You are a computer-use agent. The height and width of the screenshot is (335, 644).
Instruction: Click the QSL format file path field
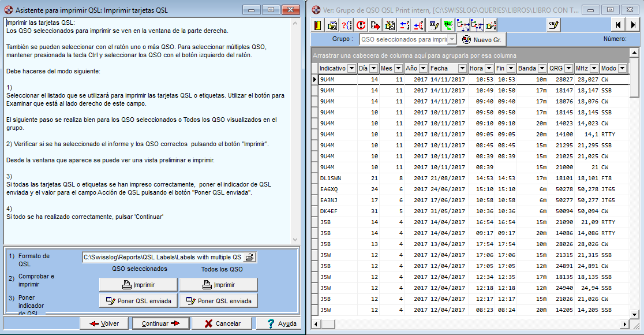(x=162, y=257)
